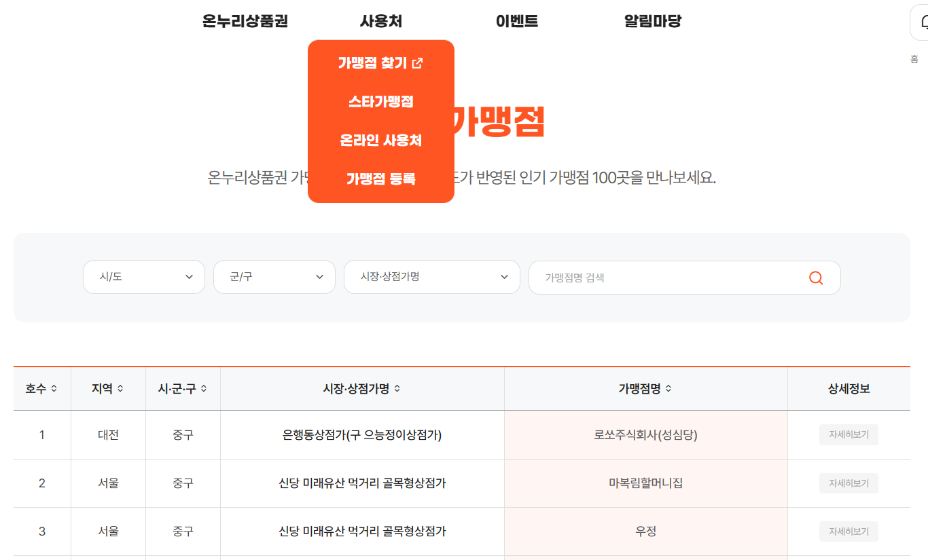Click 로쏘주식회사(성심당) store name cell
Screen dimensions: 928x560
(646, 435)
